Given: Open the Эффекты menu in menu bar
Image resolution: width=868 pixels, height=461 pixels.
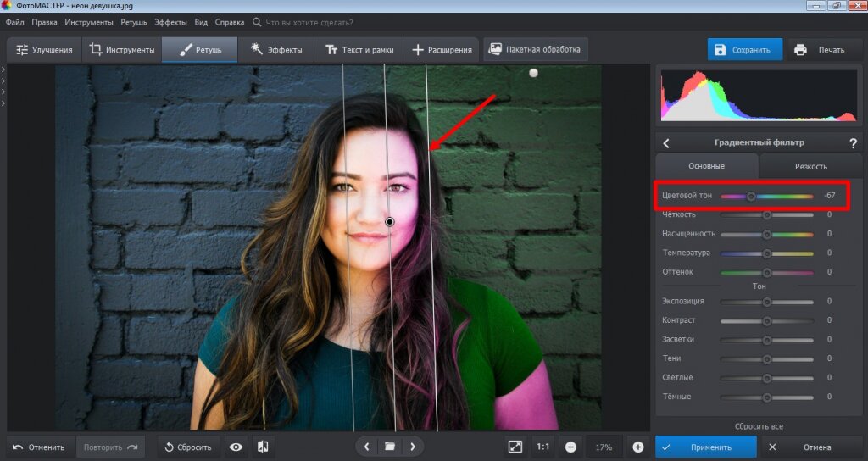Looking at the screenshot, I should point(170,22).
